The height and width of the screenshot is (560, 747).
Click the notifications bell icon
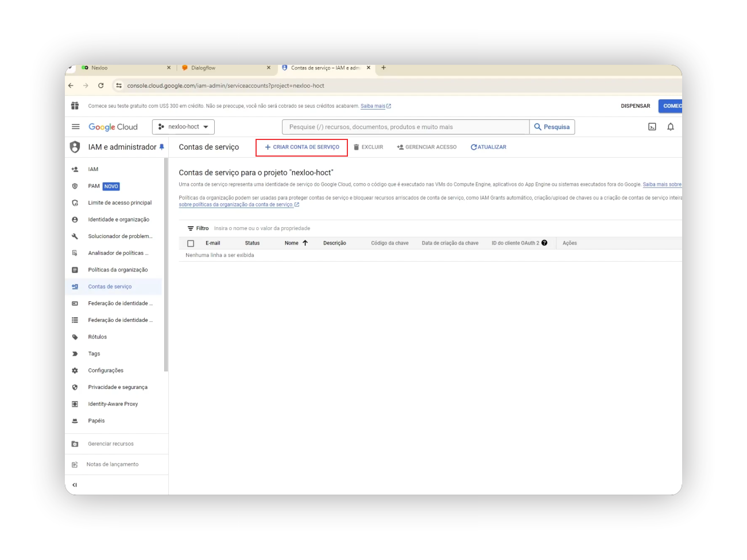tap(670, 127)
